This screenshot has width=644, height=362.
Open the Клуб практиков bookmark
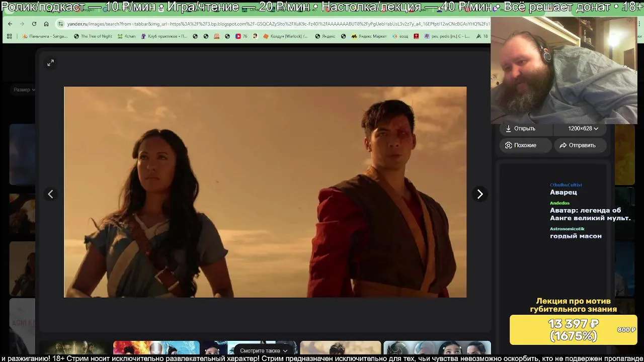tap(164, 36)
